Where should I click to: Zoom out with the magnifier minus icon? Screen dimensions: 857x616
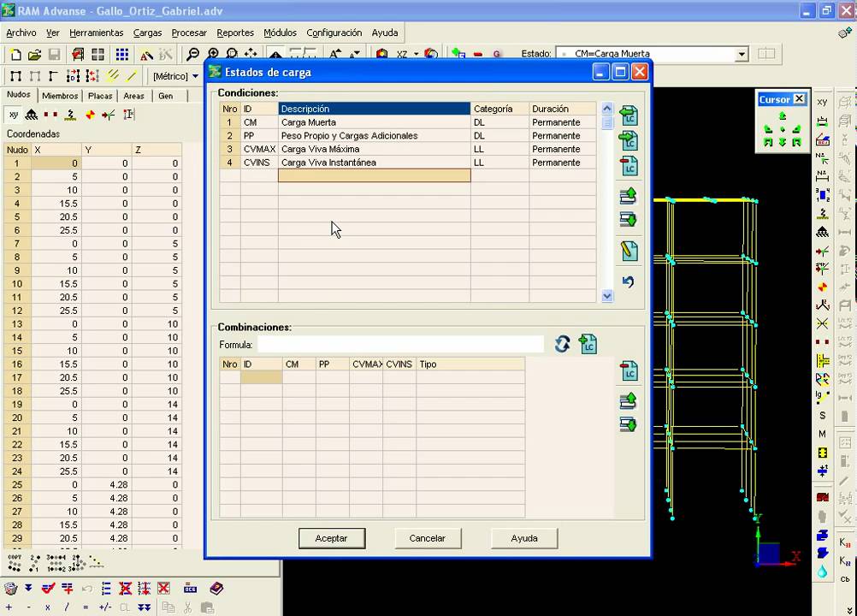pyautogui.click(x=192, y=54)
